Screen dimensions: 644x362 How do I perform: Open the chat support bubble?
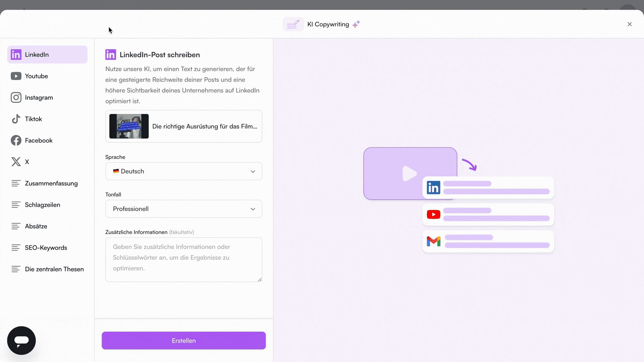pos(21,341)
